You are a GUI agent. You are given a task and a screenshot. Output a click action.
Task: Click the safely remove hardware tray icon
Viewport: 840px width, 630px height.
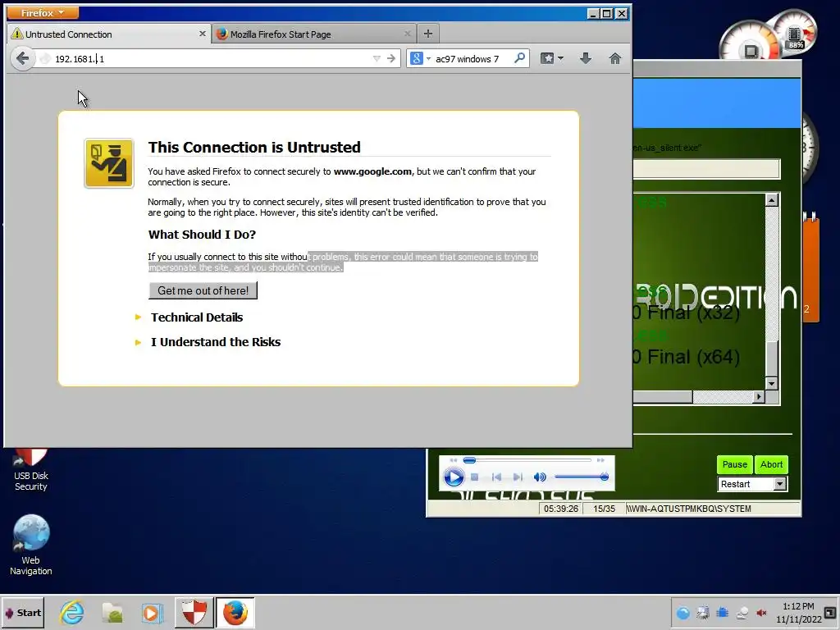(742, 613)
